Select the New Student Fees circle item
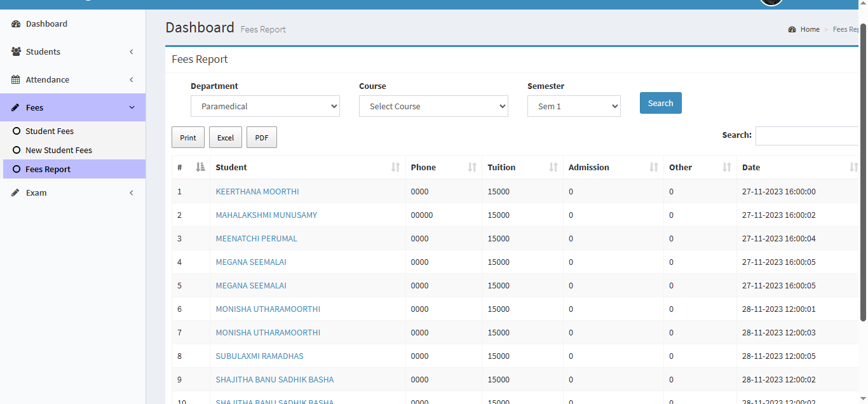 [17, 151]
